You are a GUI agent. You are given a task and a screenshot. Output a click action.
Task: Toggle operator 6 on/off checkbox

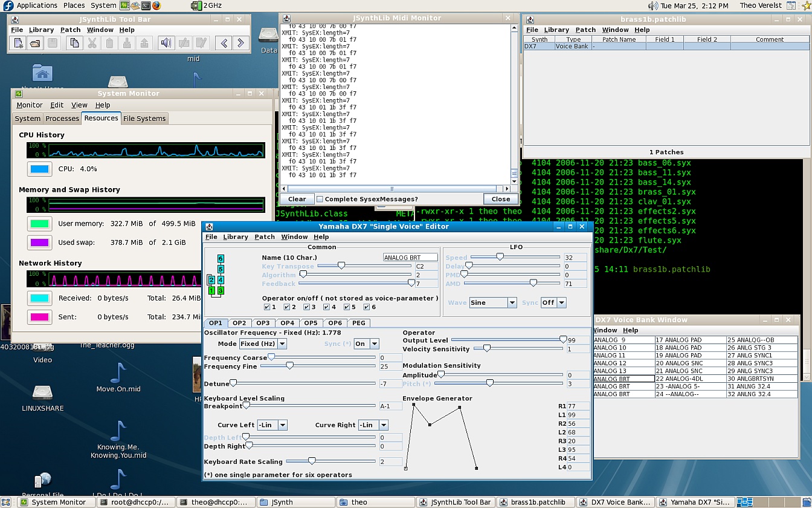tap(367, 307)
